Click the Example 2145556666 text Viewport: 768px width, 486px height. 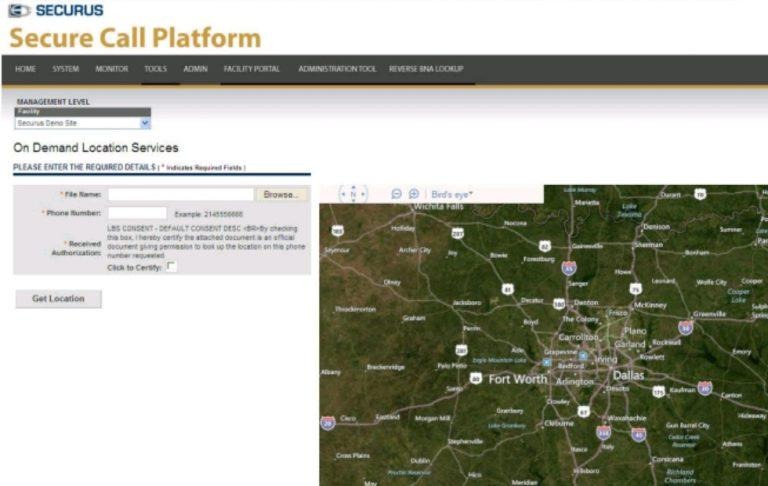(x=209, y=215)
